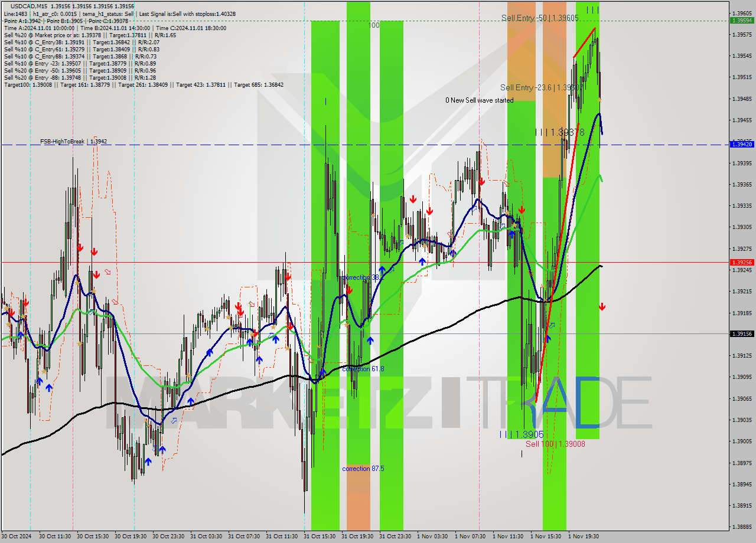The width and height of the screenshot is (756, 543).
Task: Select the 'Sell %20 @ Entry -50' line
Action: coord(80,70)
